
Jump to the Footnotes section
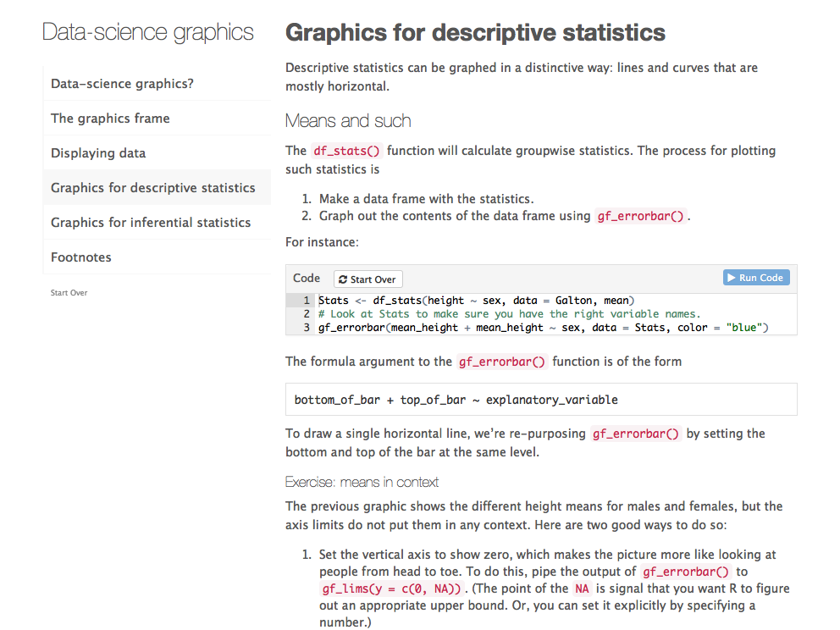pos(80,257)
